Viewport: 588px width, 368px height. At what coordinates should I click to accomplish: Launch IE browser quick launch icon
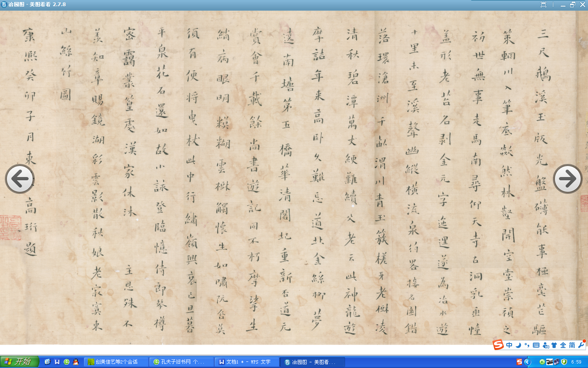point(47,362)
